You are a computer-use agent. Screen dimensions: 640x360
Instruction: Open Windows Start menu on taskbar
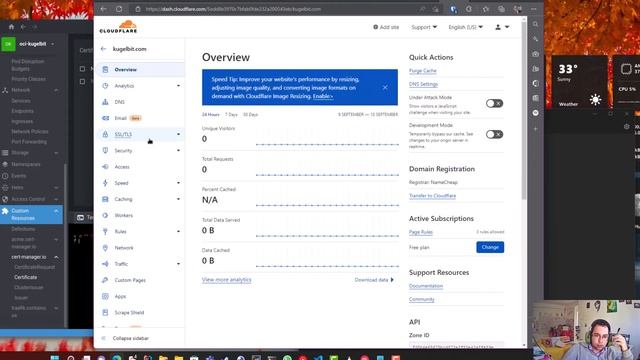click(x=55, y=358)
